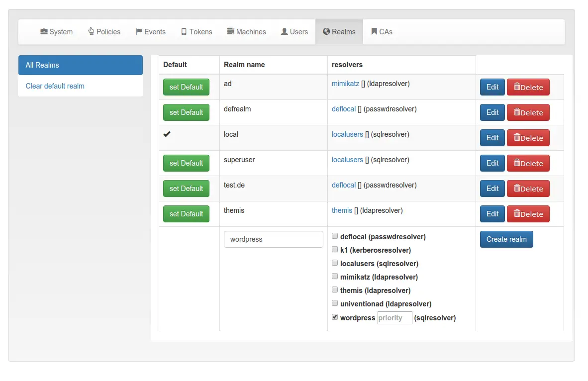588x381 pixels.
Task: Click the System briefcase icon
Action: coord(44,31)
